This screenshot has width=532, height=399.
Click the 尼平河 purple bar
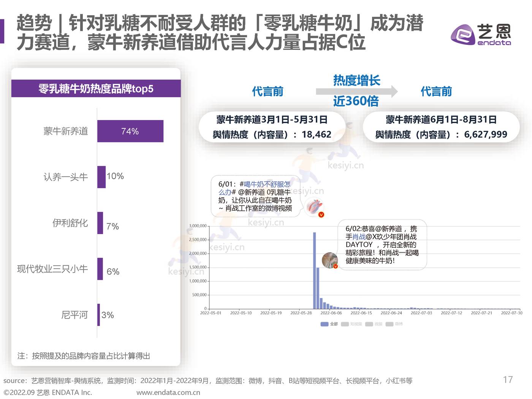tap(98, 315)
